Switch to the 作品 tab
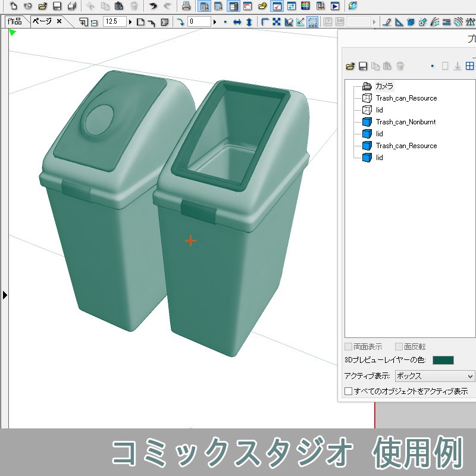Viewport: 476px width, 476px height. (15, 20)
